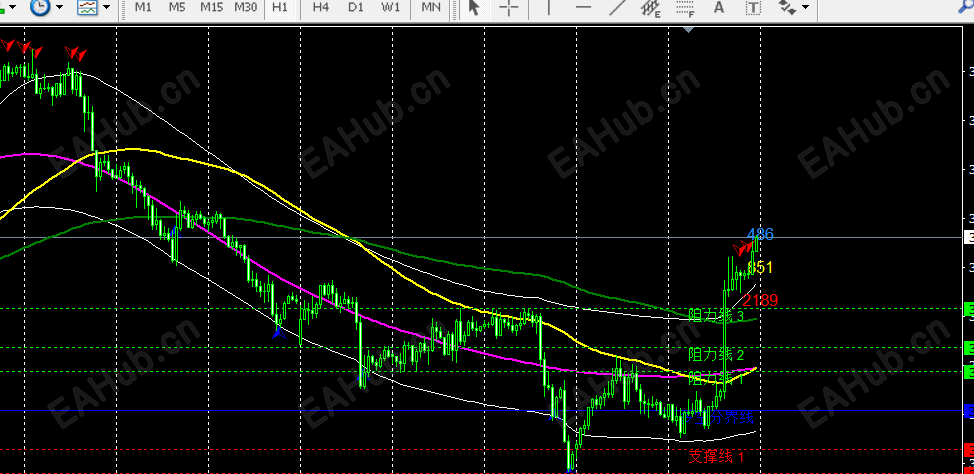Click the red 2189 label on chart
Viewport: 974px width, 474px height.
click(x=760, y=301)
